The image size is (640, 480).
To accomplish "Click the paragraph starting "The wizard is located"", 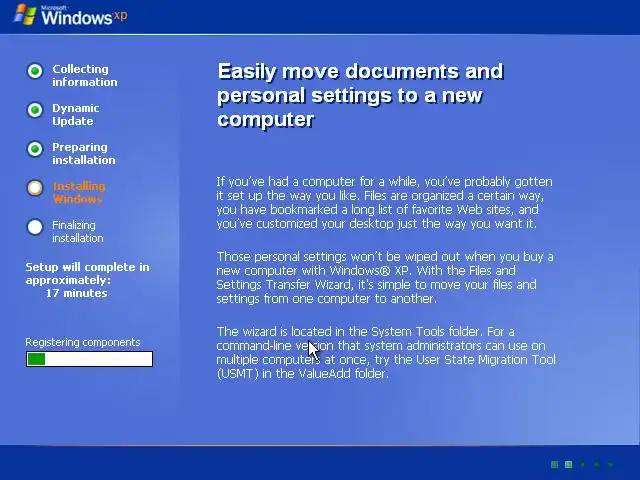I will tap(386, 352).
